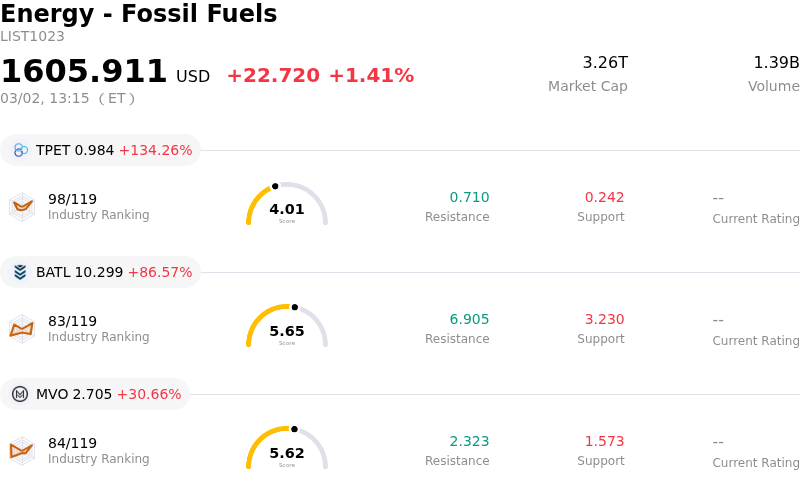Click the TPET company logo icon

pyautogui.click(x=20, y=150)
